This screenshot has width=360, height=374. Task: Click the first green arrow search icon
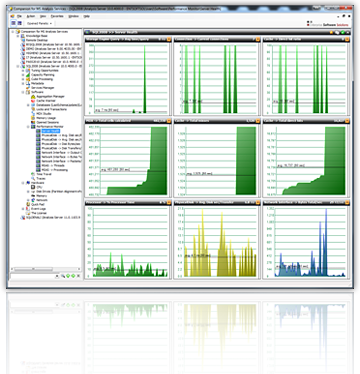pos(68,276)
